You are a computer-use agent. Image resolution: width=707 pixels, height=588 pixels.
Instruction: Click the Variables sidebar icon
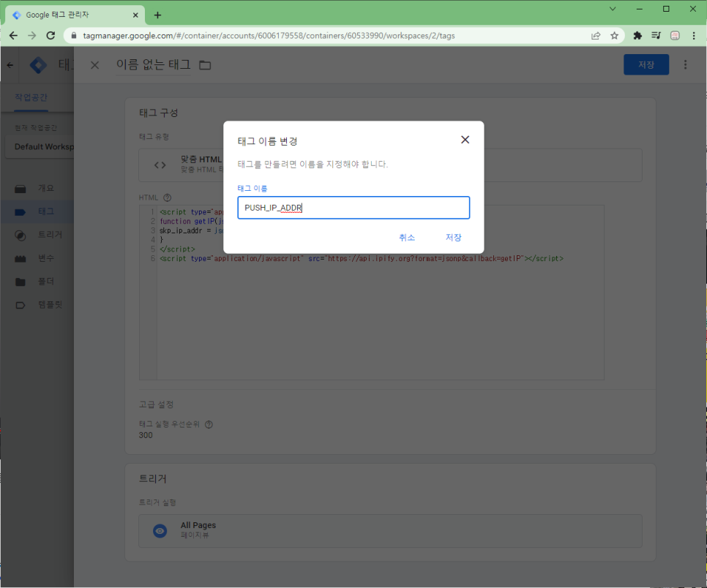(20, 259)
